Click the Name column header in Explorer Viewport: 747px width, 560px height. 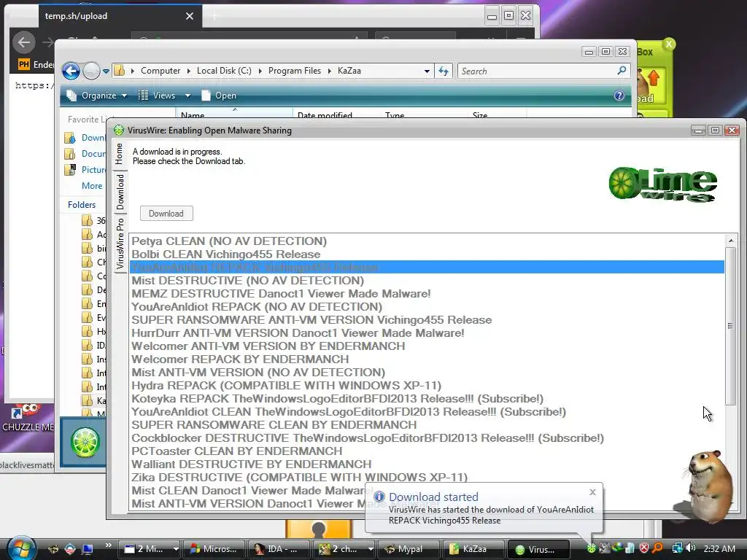(x=234, y=114)
